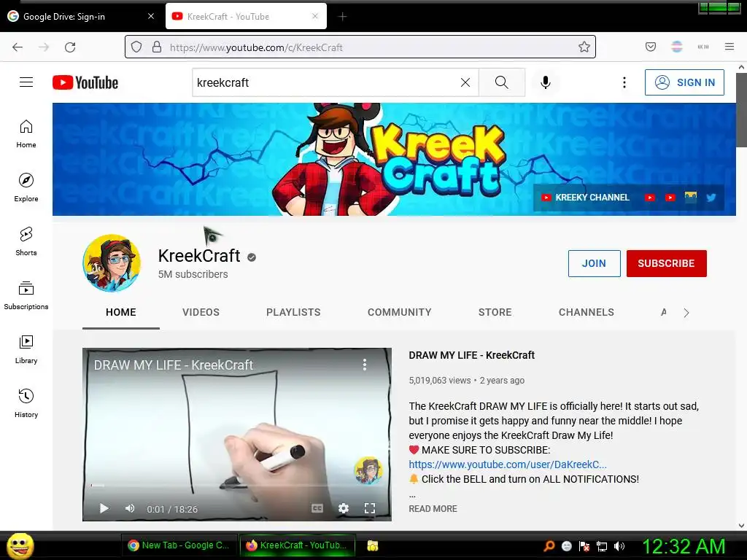The image size is (747, 560).
Task: Open Library in the sidebar
Action: (26, 349)
